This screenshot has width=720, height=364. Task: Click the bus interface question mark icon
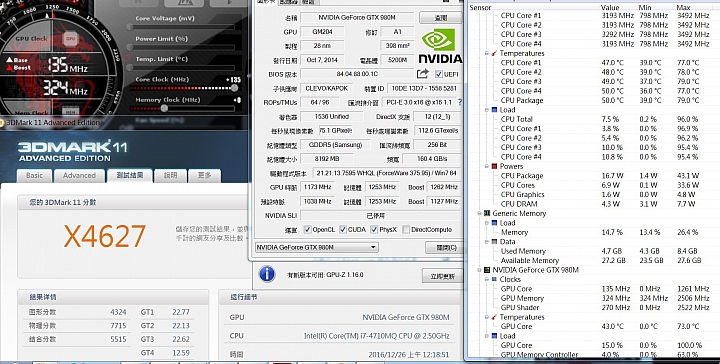coord(460,102)
